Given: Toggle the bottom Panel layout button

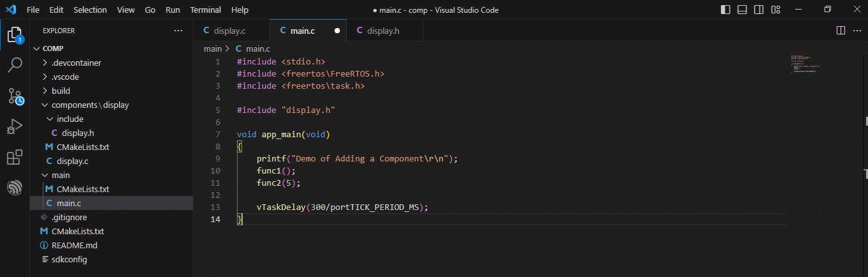Looking at the screenshot, I should [x=742, y=10].
